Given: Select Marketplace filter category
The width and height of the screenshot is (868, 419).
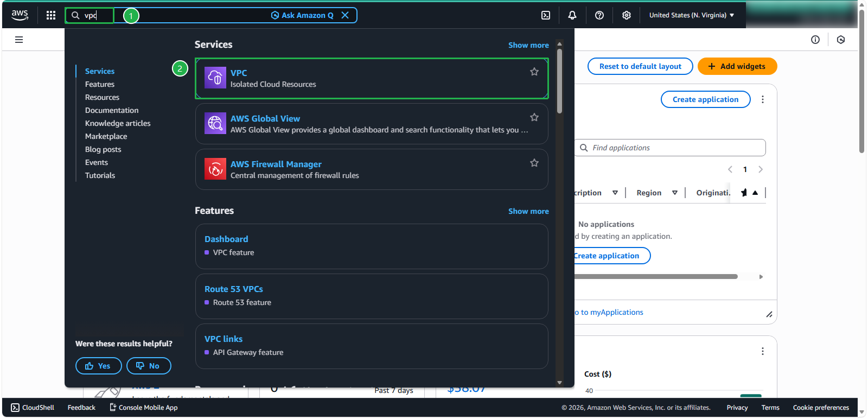Looking at the screenshot, I should click(106, 136).
